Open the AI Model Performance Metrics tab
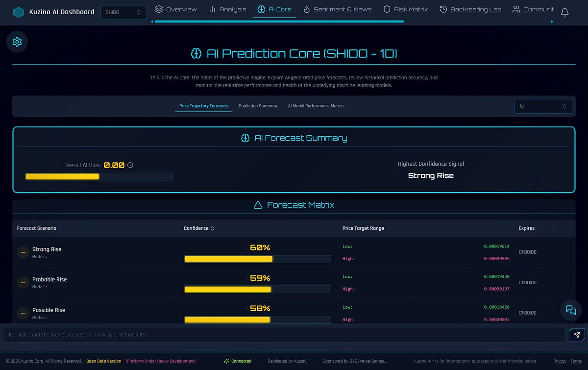This screenshot has width=588, height=370. 316,106
